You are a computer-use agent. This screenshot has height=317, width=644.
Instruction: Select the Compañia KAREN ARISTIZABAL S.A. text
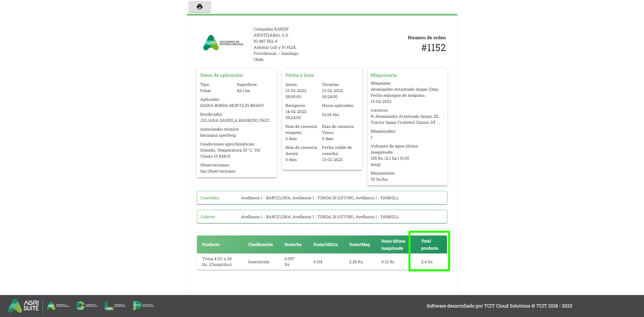click(x=271, y=32)
